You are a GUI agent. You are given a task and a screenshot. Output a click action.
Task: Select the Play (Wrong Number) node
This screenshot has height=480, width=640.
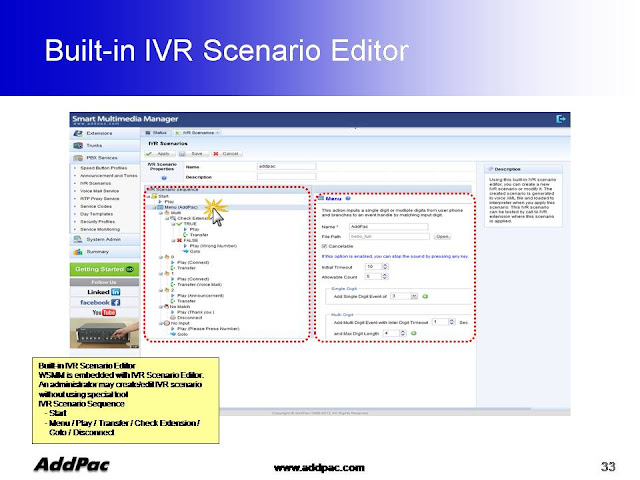tap(210, 246)
